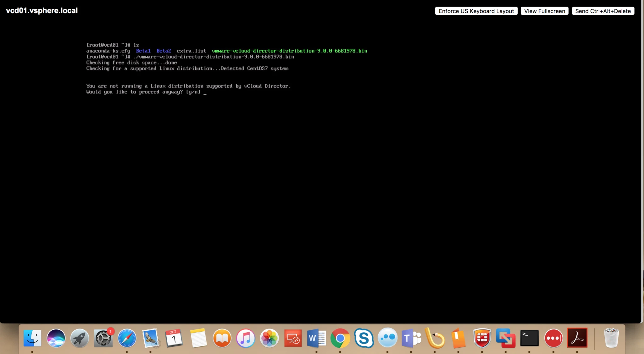Click Send Ctrl+Alt+Delete button
The height and width of the screenshot is (354, 644).
pos(603,11)
